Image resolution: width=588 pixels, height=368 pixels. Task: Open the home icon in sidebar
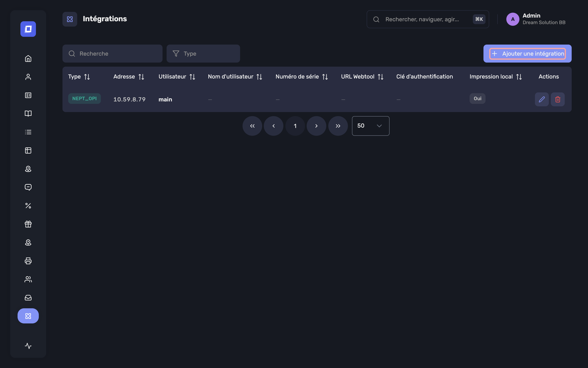(x=28, y=58)
